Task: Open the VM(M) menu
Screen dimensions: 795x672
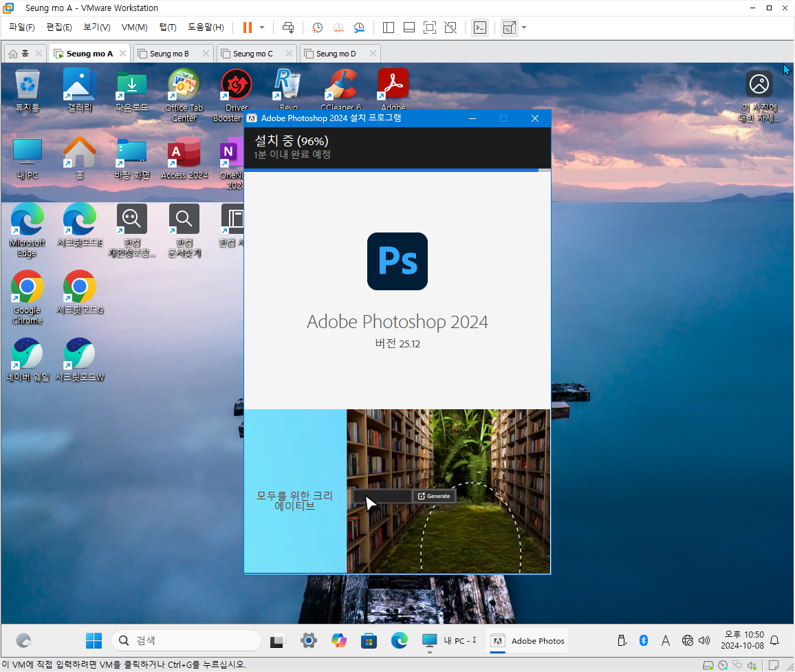Action: pos(134,28)
